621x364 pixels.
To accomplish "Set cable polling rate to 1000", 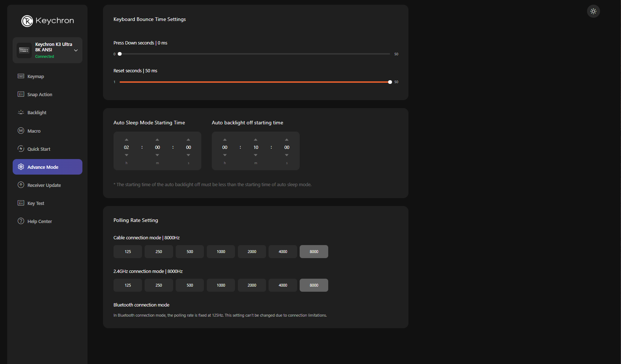I will point(221,252).
